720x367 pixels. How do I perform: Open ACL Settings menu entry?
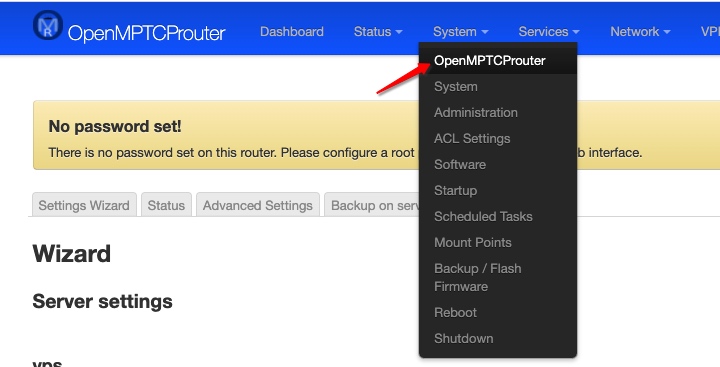coord(498,139)
